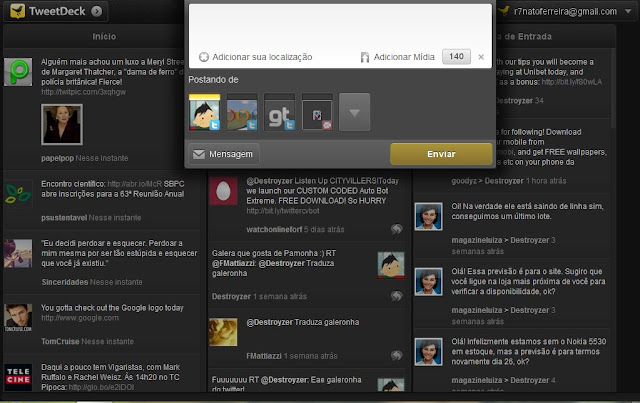The height and width of the screenshot is (403, 640).
Task: Open the Margaret Thatcher image thumbnail
Action: click(x=62, y=125)
